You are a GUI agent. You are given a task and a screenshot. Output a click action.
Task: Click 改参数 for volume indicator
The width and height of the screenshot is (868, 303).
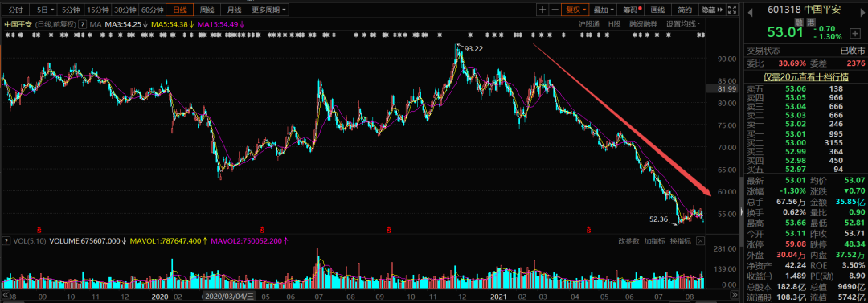pos(628,241)
